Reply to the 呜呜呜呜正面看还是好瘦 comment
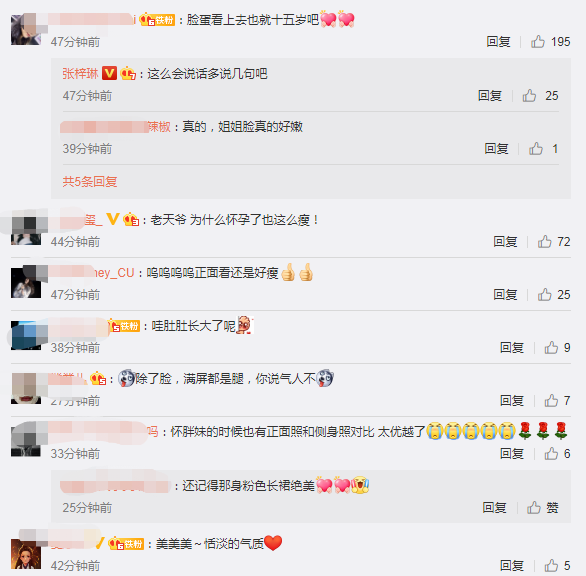 pyautogui.click(x=505, y=295)
